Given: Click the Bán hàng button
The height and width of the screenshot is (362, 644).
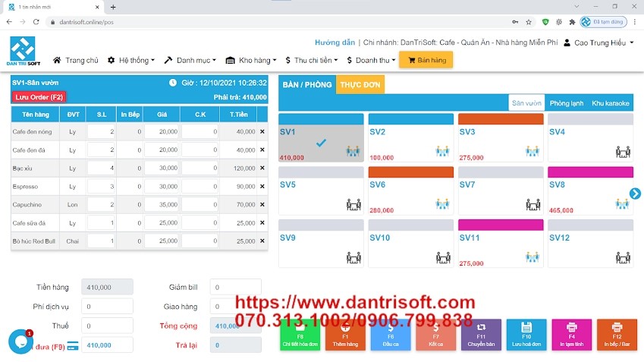Looking at the screenshot, I should (x=426, y=60).
